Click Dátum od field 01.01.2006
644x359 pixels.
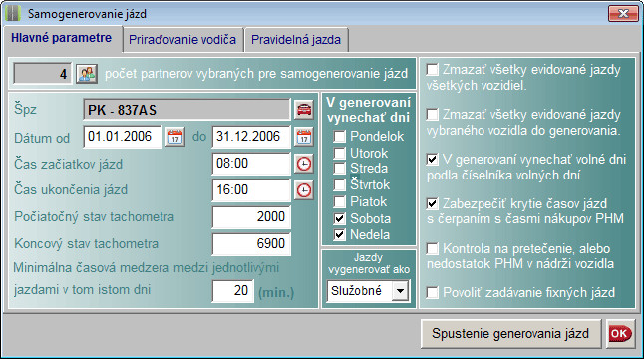tap(123, 137)
